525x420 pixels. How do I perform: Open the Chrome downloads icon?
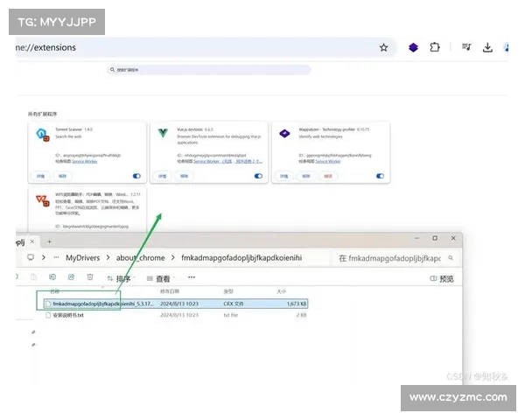click(488, 47)
